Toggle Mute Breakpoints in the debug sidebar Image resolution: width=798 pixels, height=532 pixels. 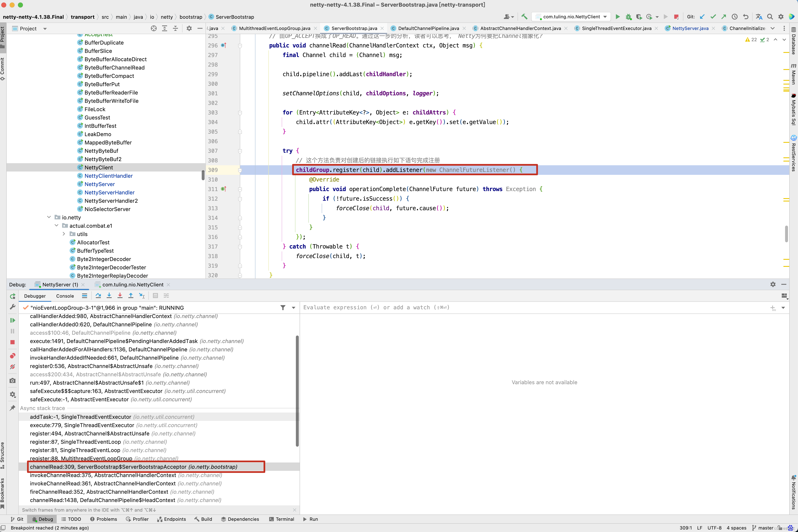(13, 367)
